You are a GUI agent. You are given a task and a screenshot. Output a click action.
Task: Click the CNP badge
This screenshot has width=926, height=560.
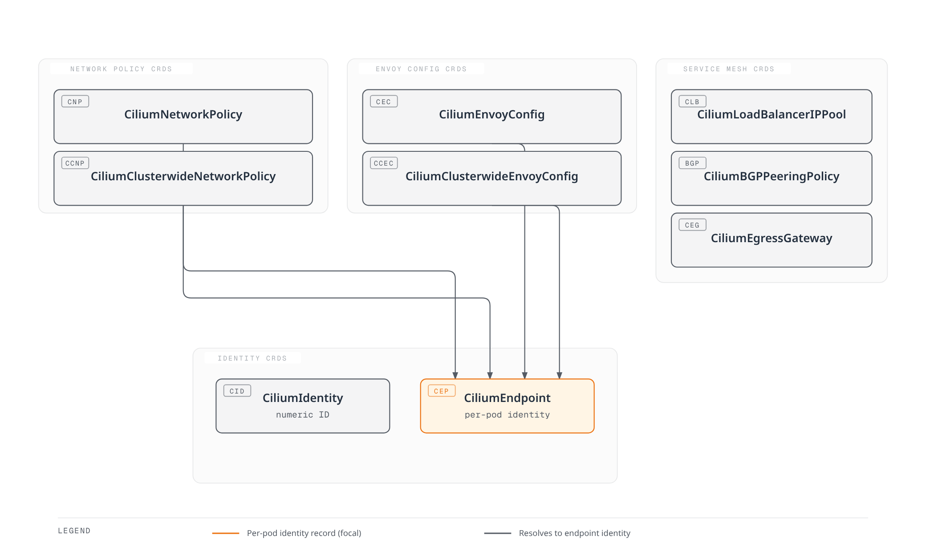click(x=75, y=101)
